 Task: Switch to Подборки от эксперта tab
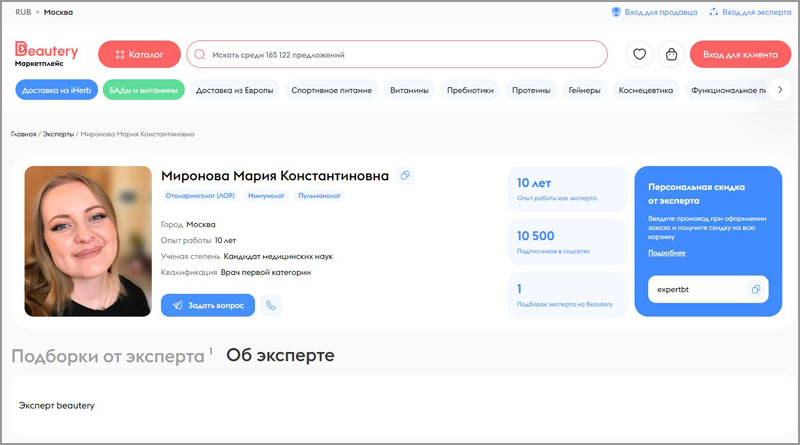[x=108, y=356]
